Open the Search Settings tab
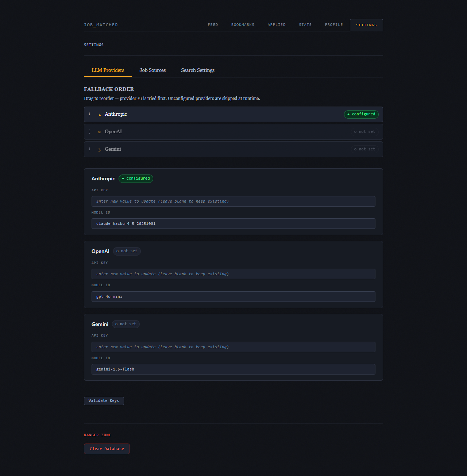This screenshot has height=476, width=467. 197,70
